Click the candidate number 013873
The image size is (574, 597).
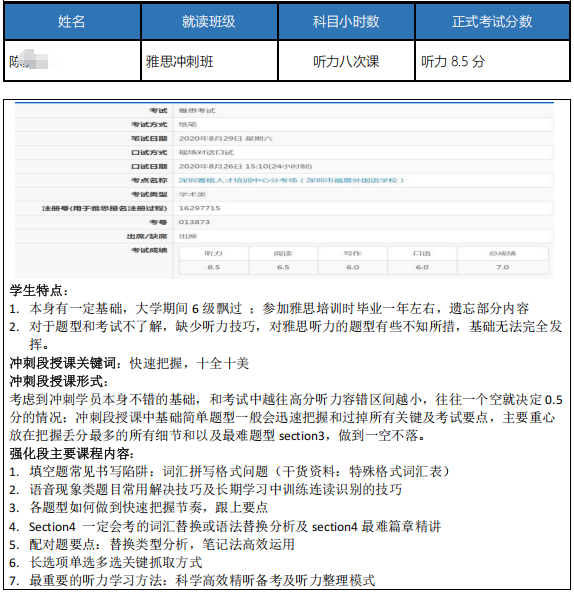(x=194, y=222)
